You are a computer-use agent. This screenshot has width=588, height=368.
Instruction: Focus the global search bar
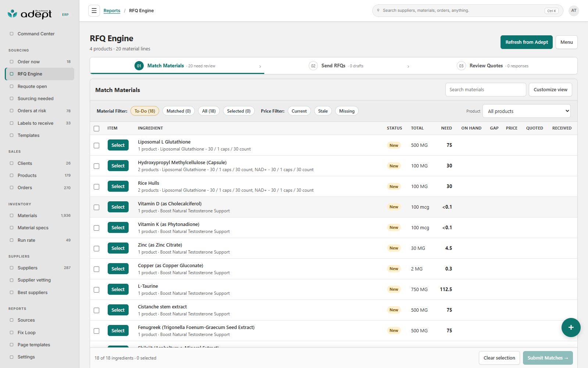point(467,11)
